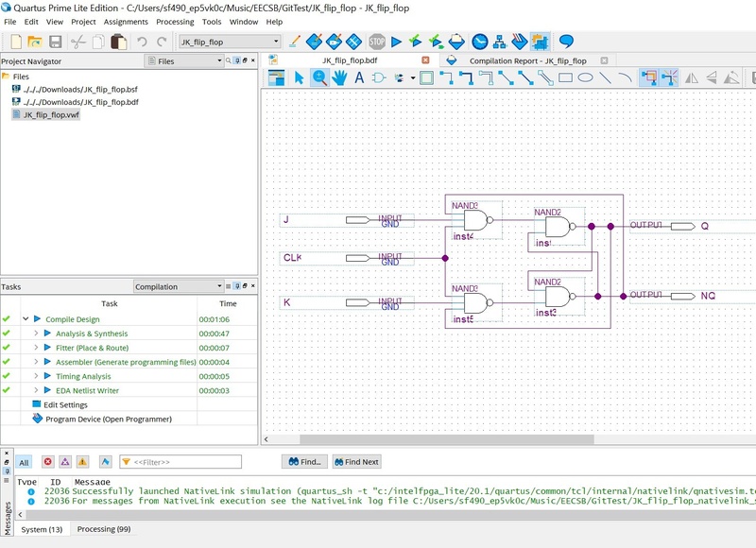Switch to the Compilation Report tab

pyautogui.click(x=527, y=60)
